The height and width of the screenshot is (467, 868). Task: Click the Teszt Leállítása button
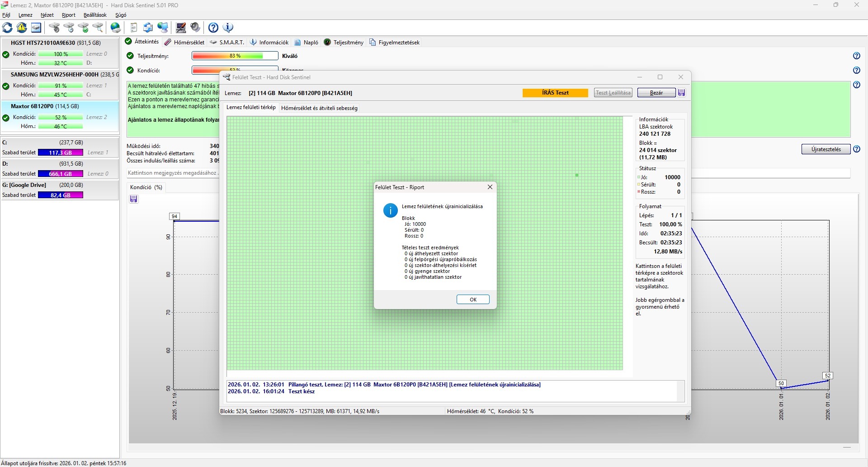point(613,93)
